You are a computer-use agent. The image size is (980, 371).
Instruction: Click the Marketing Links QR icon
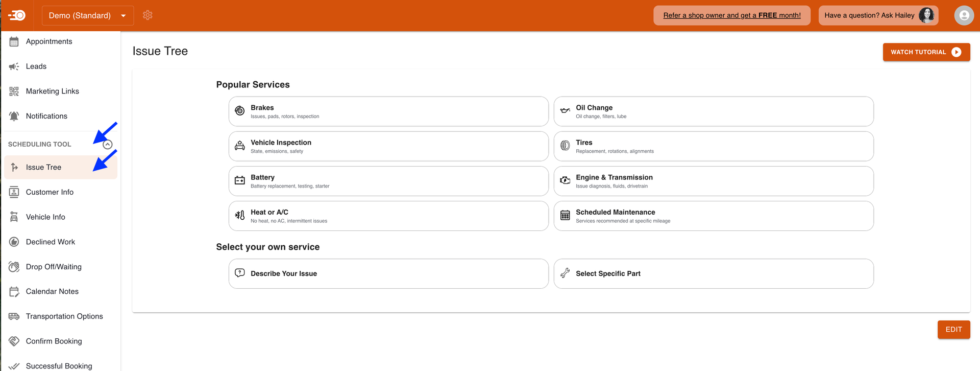point(14,91)
